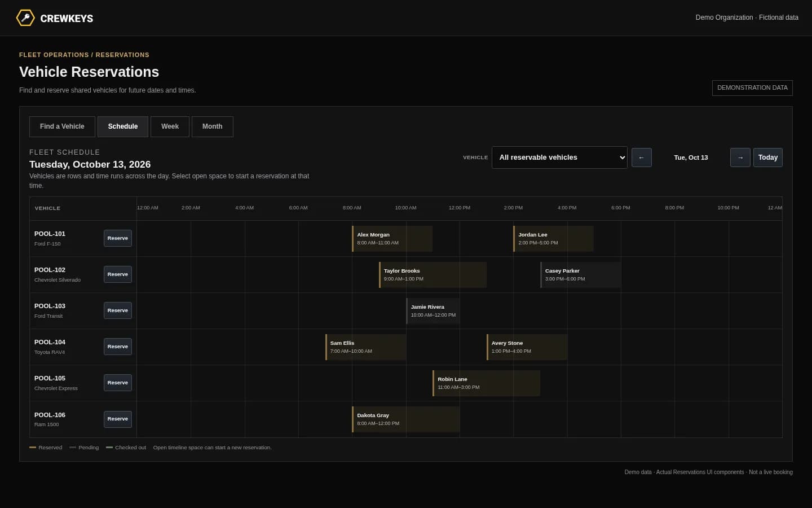The image size is (812, 508).
Task: Switch to the Find a Vehicle tab
Action: [62, 126]
